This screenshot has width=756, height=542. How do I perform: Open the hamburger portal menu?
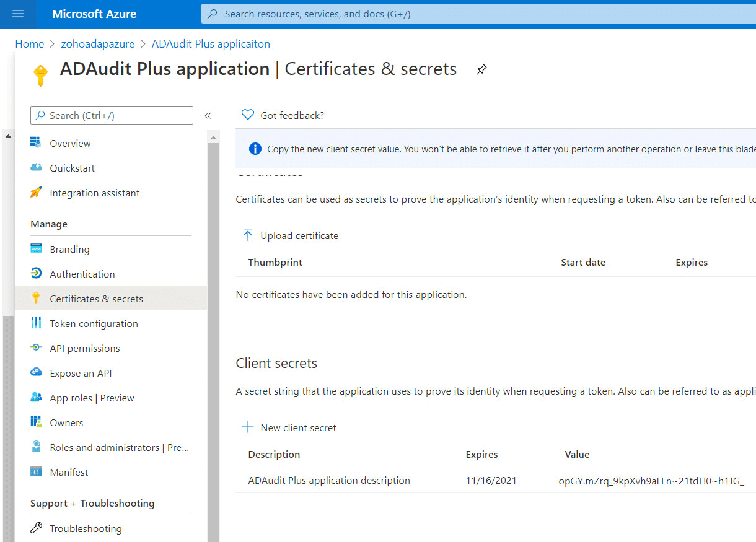pyautogui.click(x=18, y=14)
